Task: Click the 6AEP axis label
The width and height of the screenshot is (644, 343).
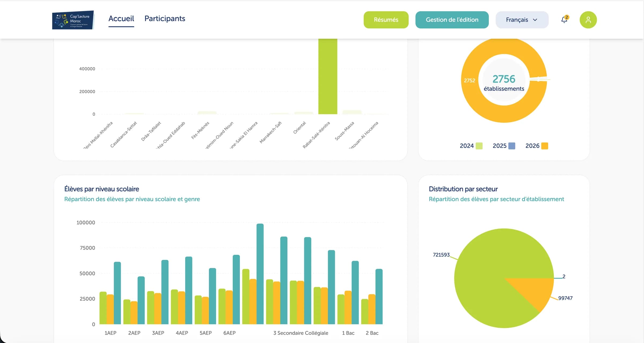Action: coord(229,333)
